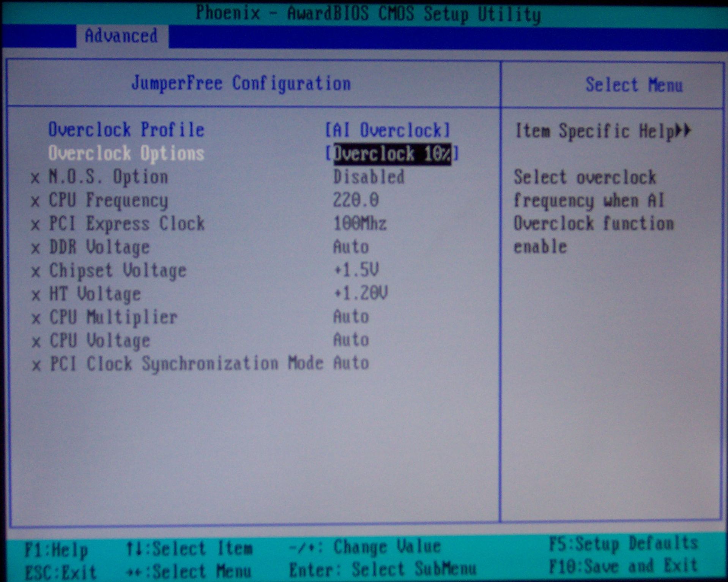Click the x marker beside CPU Multiplier
Screen dimensions: 728x582
[x=36, y=319]
